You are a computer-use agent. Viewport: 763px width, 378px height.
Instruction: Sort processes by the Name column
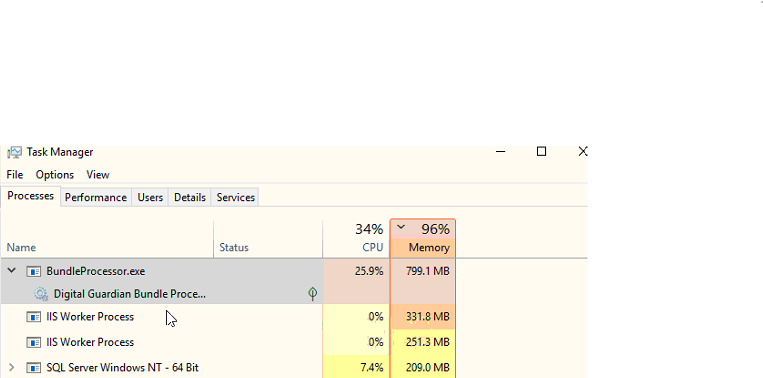(x=107, y=239)
